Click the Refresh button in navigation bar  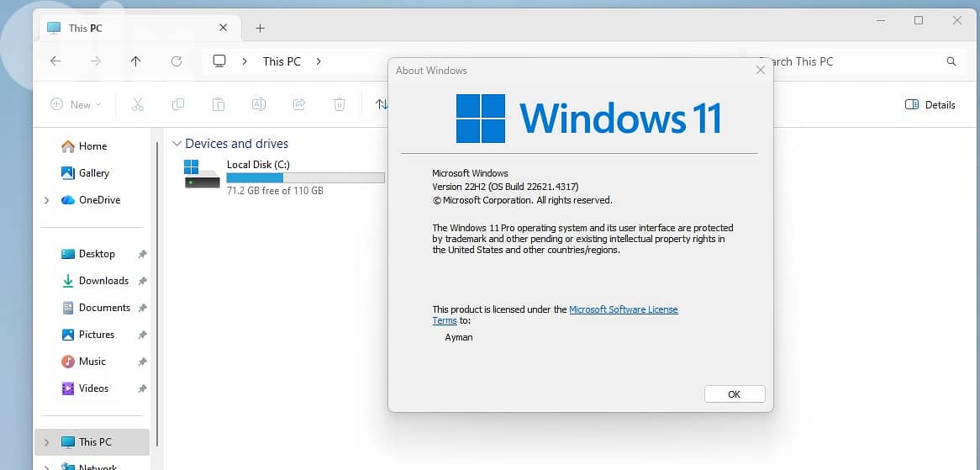point(177,61)
